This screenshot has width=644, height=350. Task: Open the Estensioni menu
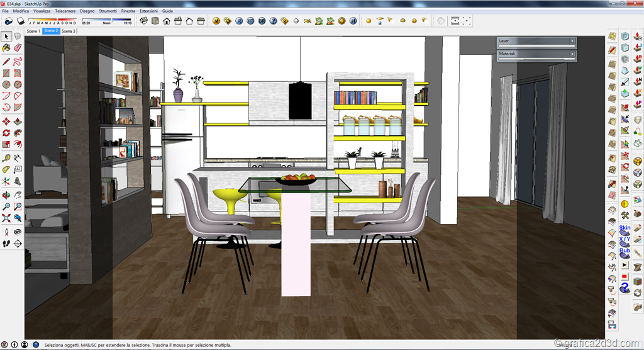pyautogui.click(x=148, y=11)
